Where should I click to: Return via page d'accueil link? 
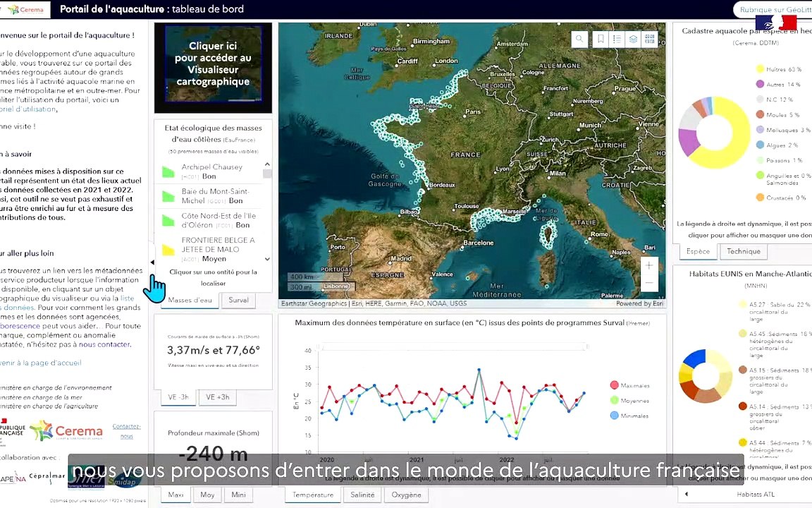(40, 363)
